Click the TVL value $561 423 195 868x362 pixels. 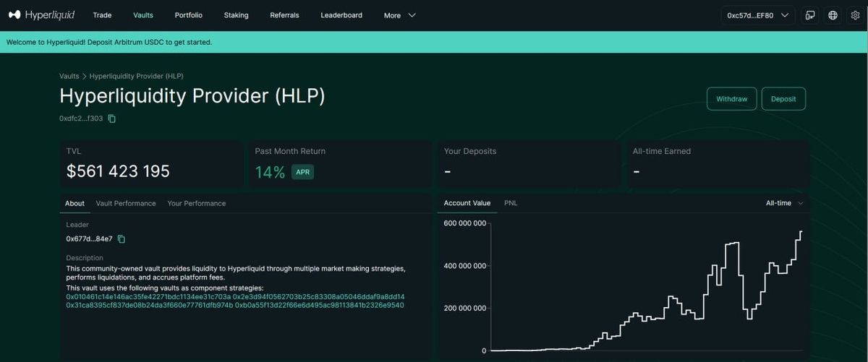tap(118, 171)
